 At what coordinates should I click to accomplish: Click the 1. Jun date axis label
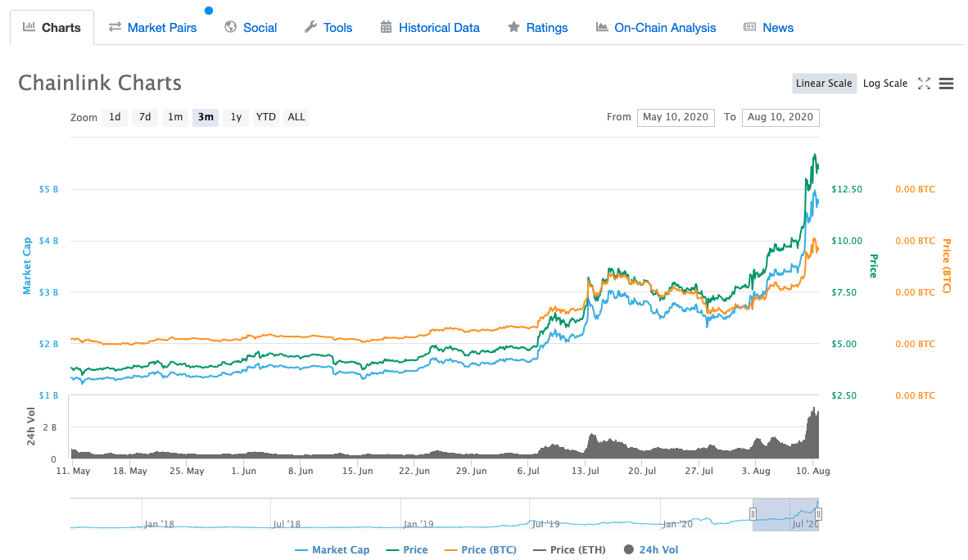[x=244, y=471]
